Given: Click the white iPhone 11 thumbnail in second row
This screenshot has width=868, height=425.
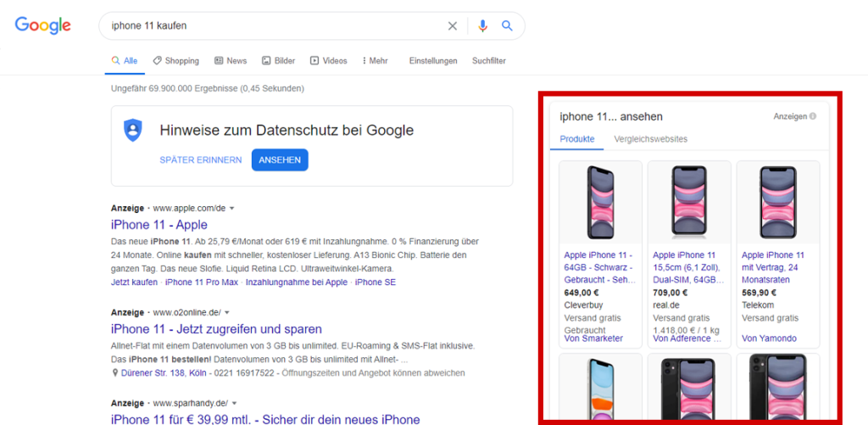Looking at the screenshot, I should (601, 389).
